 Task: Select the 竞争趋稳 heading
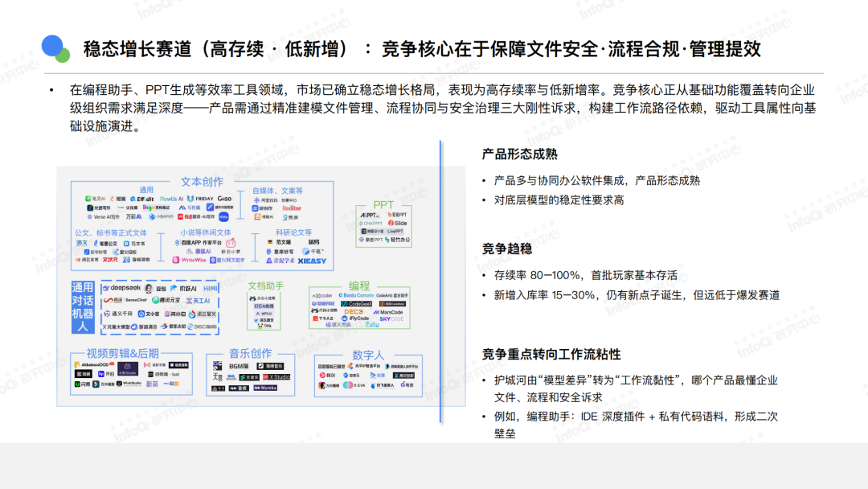tap(506, 249)
